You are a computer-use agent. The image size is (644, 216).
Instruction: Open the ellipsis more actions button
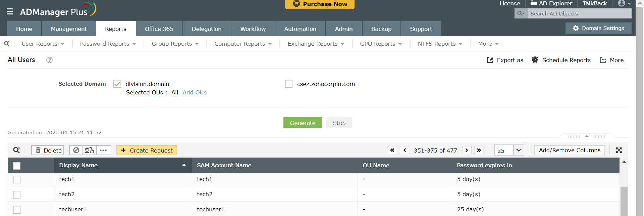click(103, 150)
